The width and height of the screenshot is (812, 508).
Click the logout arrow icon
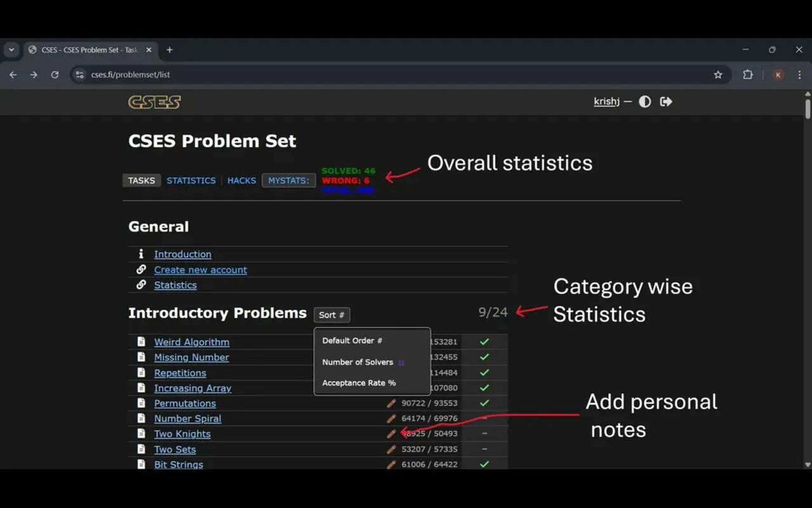[x=665, y=102]
